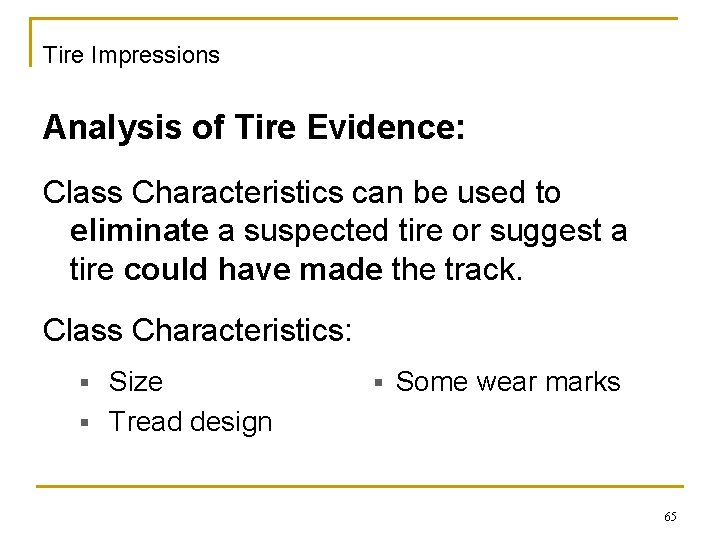
Task: Click the gold vertical bar beside title
Action: coord(31,42)
